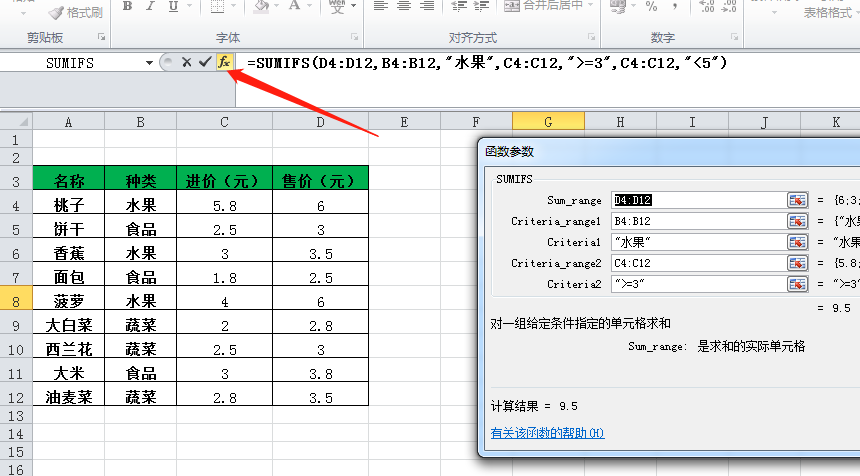Open the clipboard (剪贴板) dialog launcher
Viewport: 860px width, 476px height.
(101, 37)
